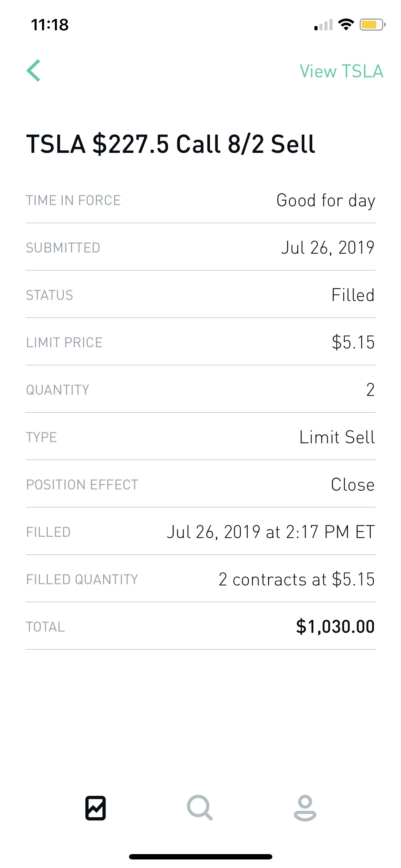Image resolution: width=401 pixels, height=868 pixels.
Task: Tap the green back arrow
Action: click(33, 71)
